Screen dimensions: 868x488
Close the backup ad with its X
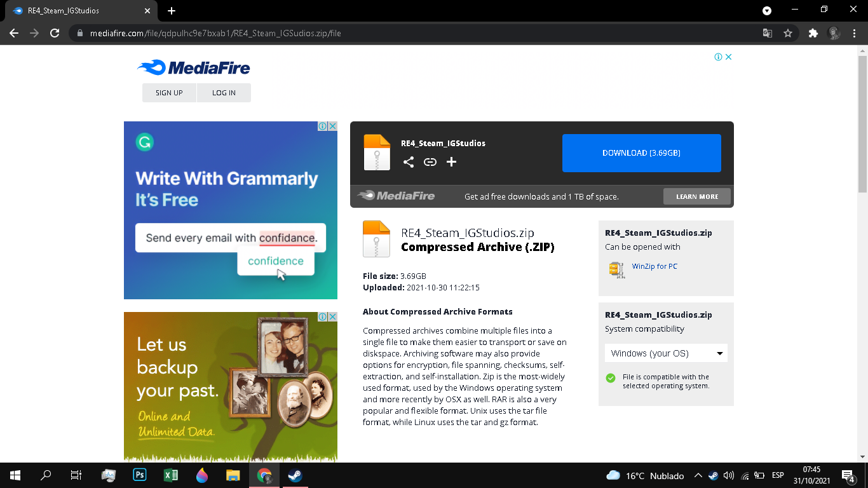pos(332,316)
